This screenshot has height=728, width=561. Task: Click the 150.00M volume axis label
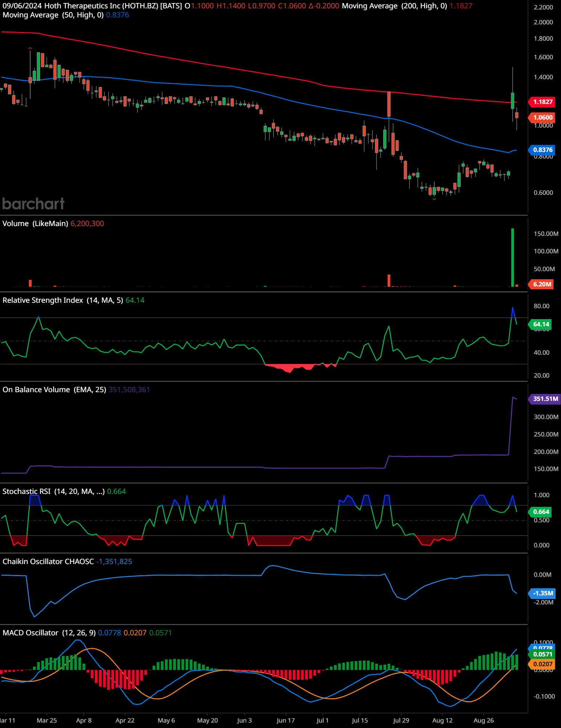(x=546, y=234)
